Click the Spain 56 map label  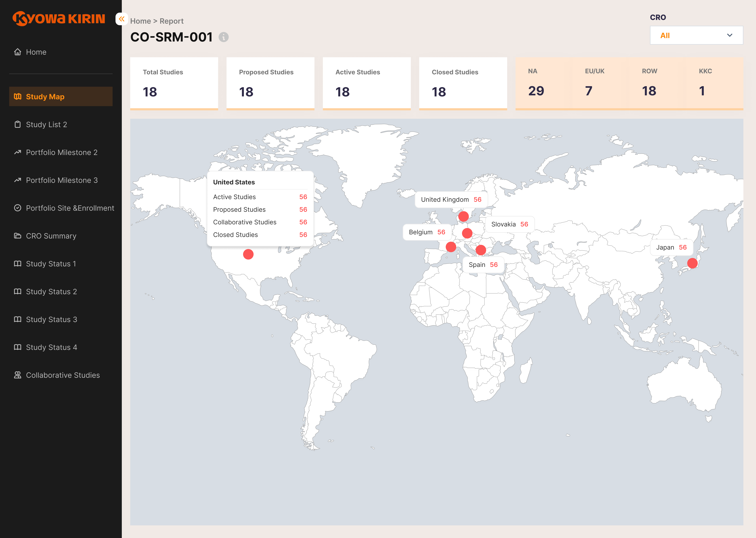[483, 265]
